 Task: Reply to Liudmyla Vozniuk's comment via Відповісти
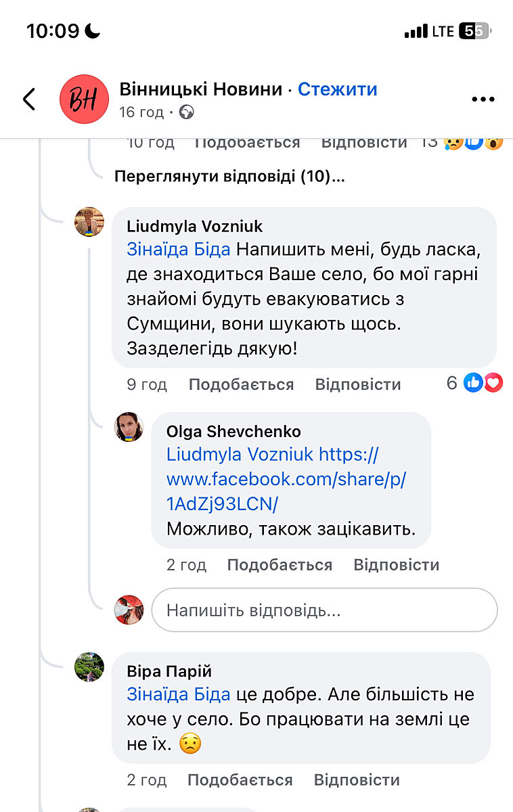coord(358,384)
